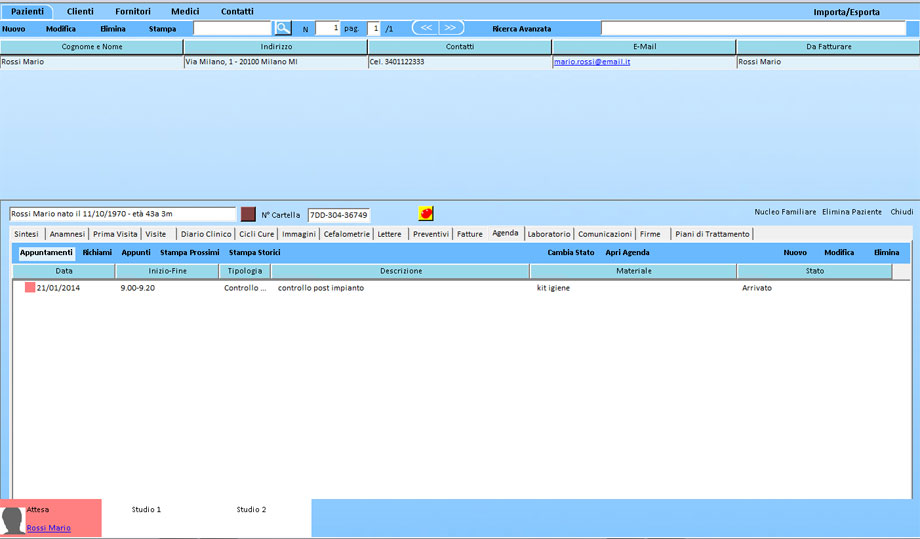The height and width of the screenshot is (539, 920).
Task: Open the Pazienti tab
Action: (x=27, y=12)
